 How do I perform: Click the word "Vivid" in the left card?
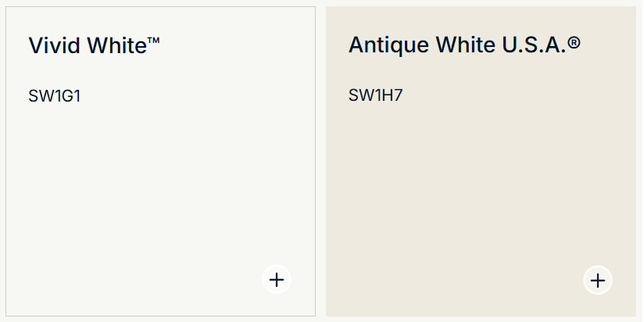[x=55, y=45]
